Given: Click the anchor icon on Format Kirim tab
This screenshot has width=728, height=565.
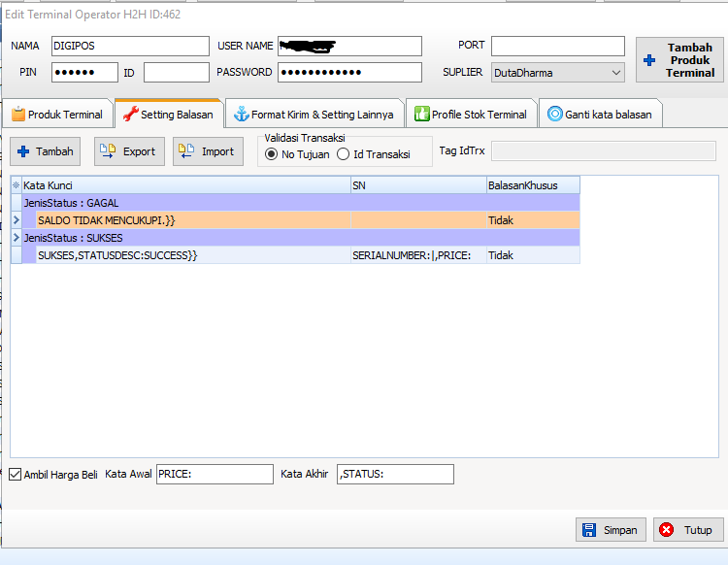Looking at the screenshot, I should (241, 115).
